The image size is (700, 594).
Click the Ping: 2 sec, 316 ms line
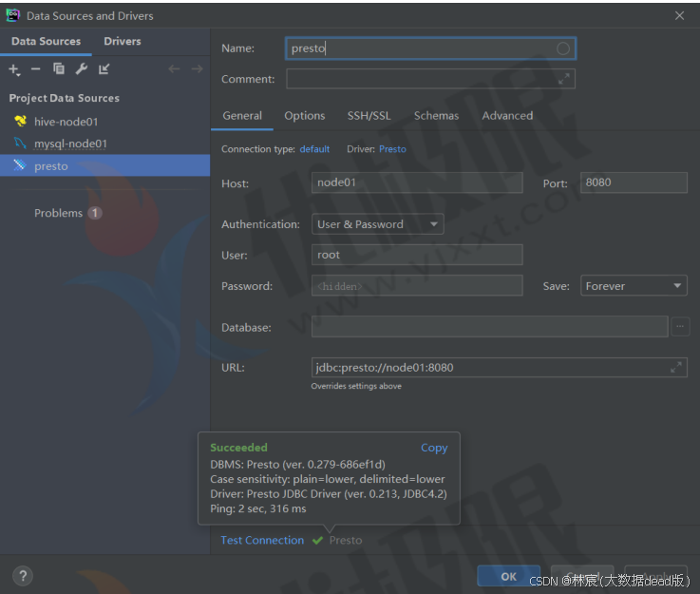(258, 508)
